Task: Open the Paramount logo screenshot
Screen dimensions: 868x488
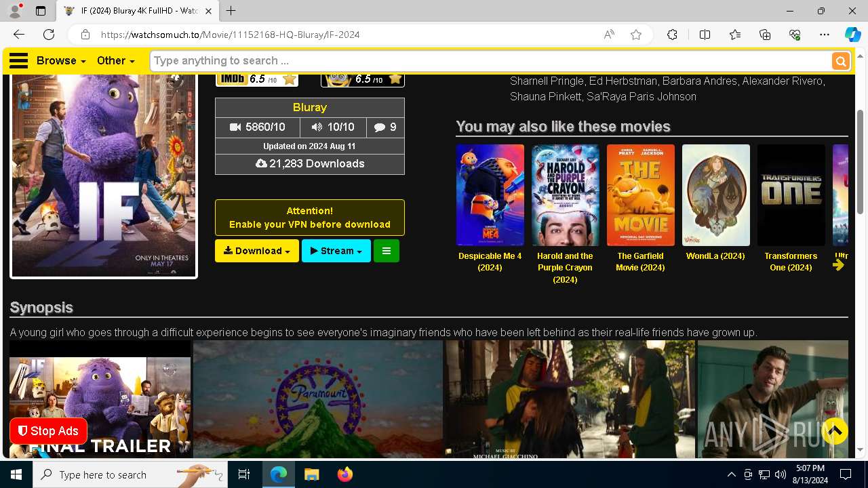Action: (318, 399)
